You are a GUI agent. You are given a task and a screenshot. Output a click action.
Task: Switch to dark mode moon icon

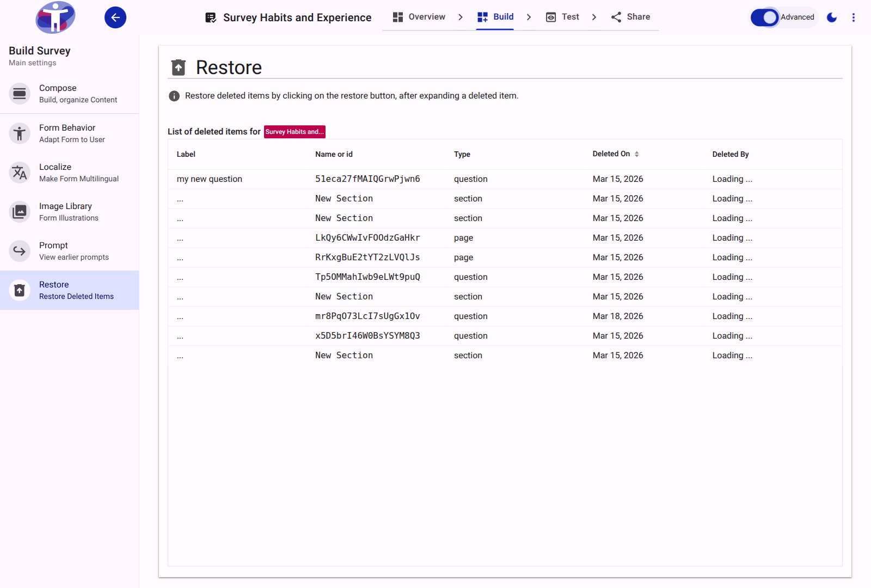click(832, 17)
